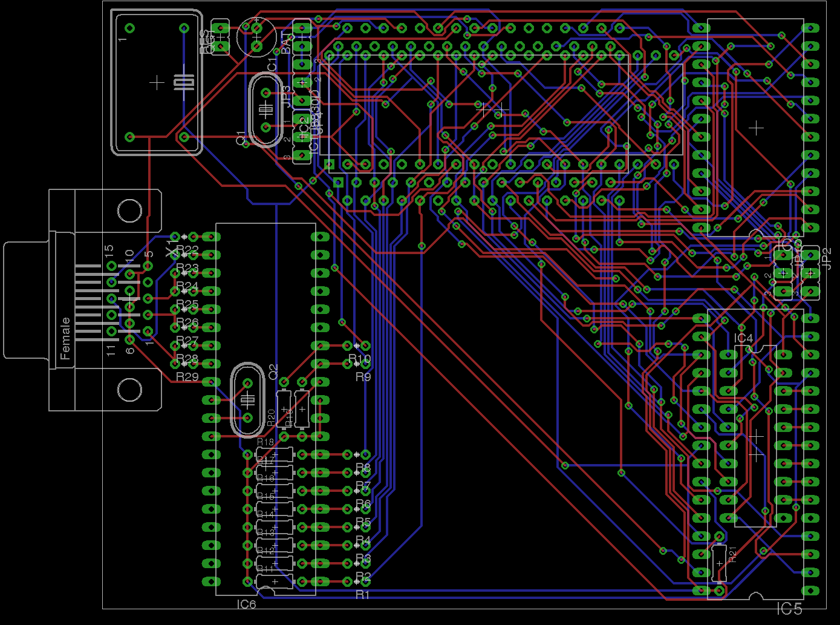
Task: Click crystal Q1 oval footprint
Action: pyautogui.click(x=265, y=110)
